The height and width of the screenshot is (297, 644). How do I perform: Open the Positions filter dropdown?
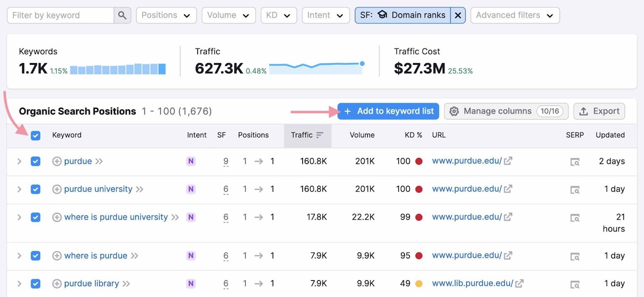166,15
